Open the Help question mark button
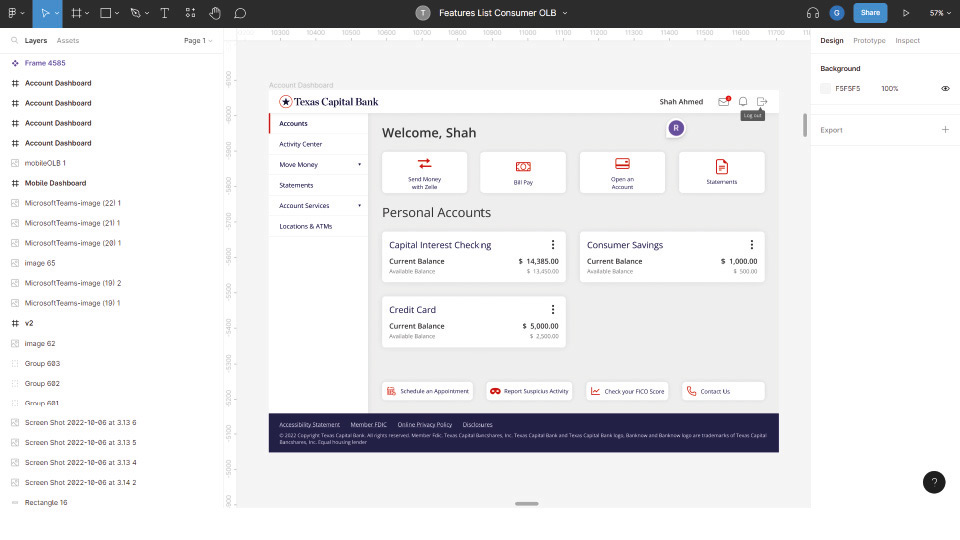This screenshot has height=540, width=960. click(934, 482)
